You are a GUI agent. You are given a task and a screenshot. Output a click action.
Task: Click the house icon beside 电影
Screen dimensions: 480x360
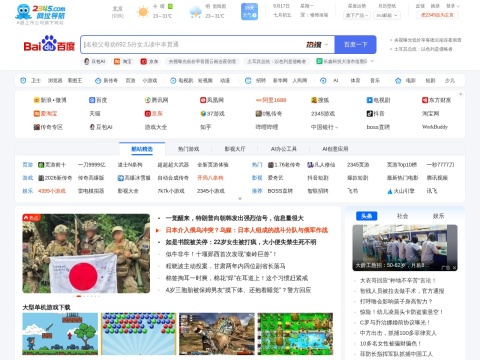tap(398, 80)
